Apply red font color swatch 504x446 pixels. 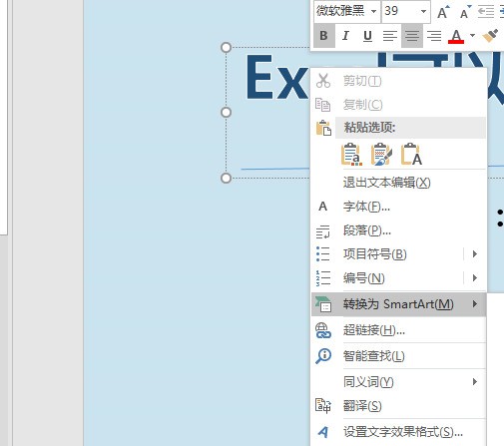pos(456,36)
